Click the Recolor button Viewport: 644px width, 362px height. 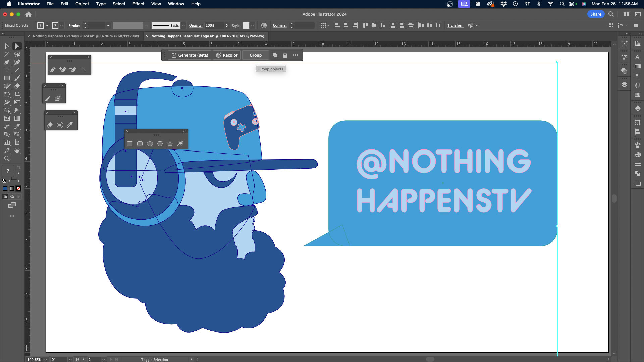(x=227, y=55)
